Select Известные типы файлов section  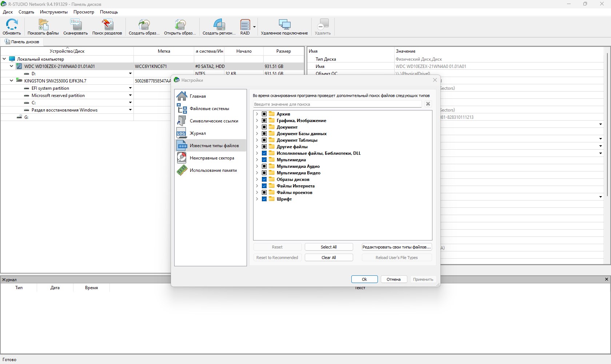click(210, 146)
